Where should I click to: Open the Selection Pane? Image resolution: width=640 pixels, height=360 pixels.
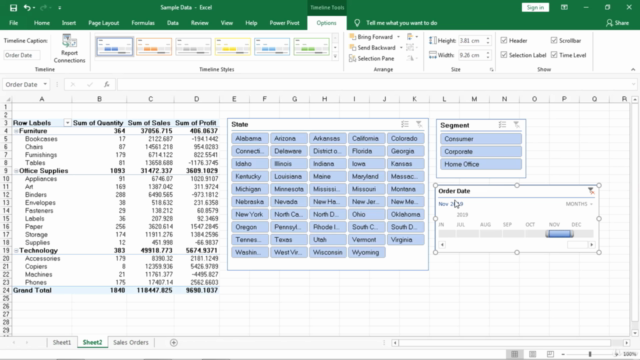pos(372,58)
